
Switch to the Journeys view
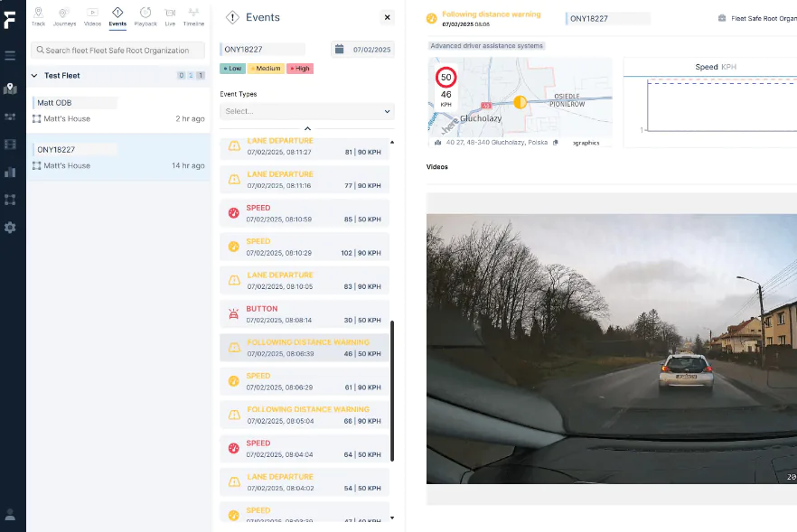pyautogui.click(x=65, y=15)
